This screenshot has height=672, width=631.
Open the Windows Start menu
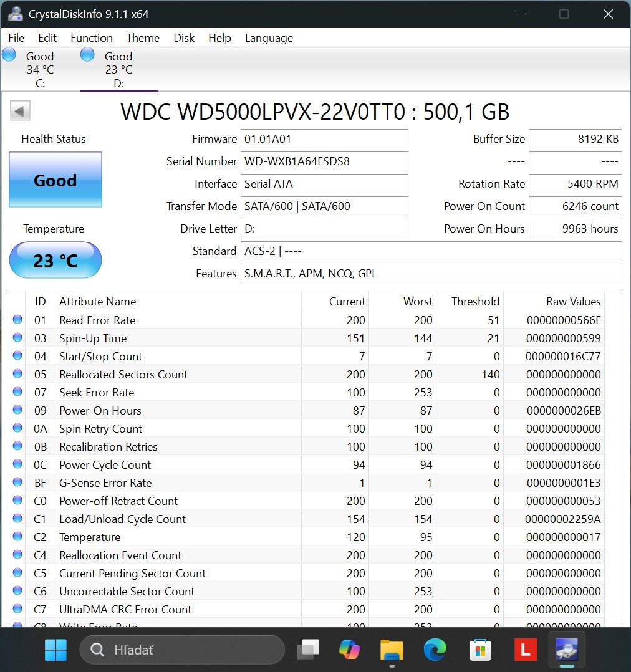[55, 650]
